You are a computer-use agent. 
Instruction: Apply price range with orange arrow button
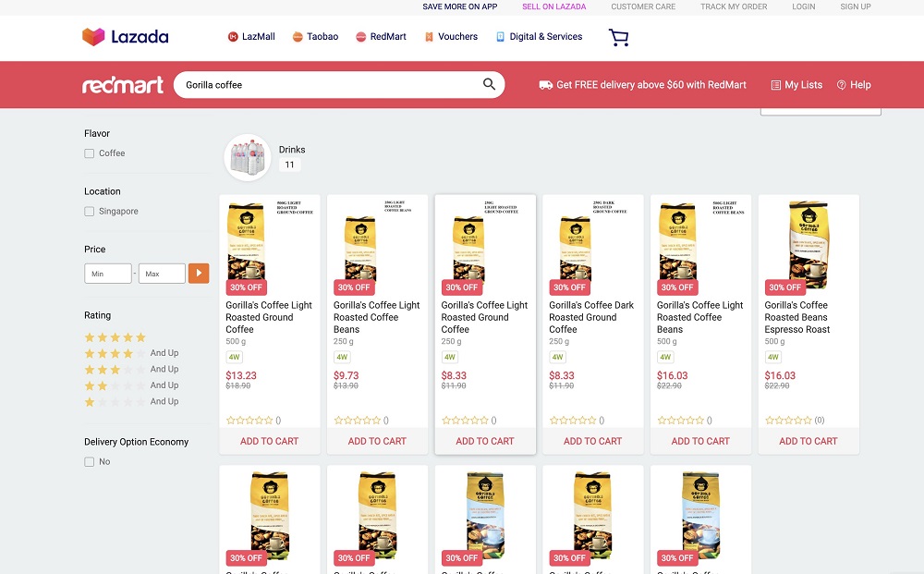coord(199,274)
